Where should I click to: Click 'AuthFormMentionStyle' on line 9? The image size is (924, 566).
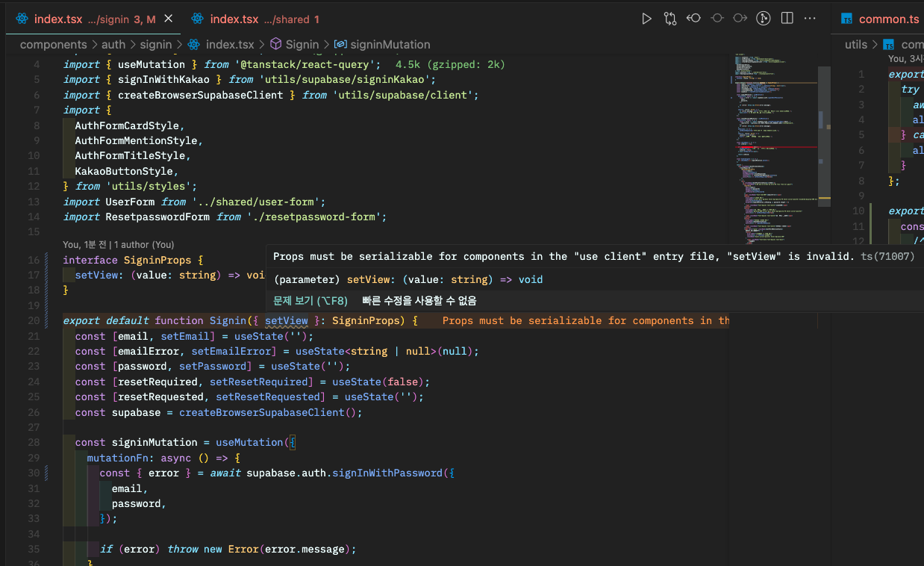click(136, 140)
